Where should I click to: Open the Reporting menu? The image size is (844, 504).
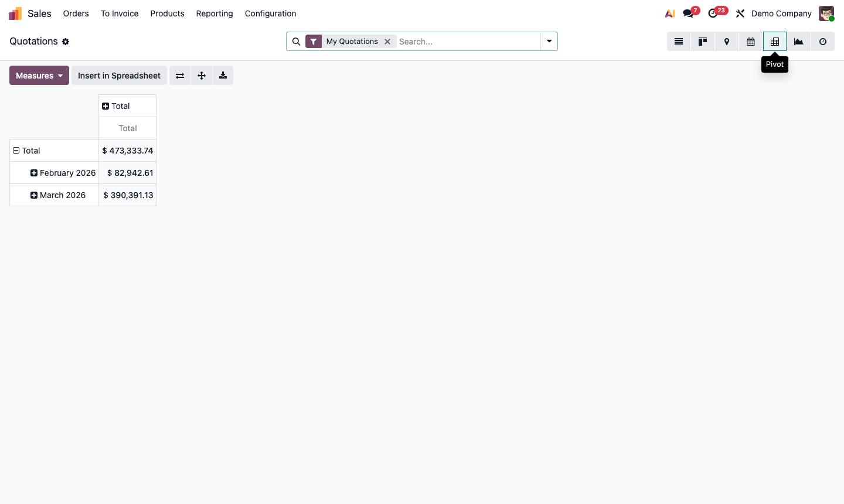tap(215, 13)
